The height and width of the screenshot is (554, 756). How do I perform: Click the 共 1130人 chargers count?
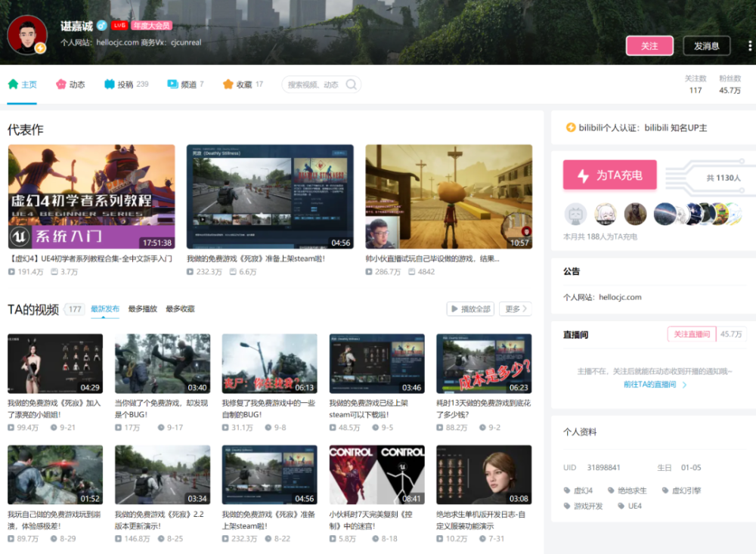pos(723,178)
